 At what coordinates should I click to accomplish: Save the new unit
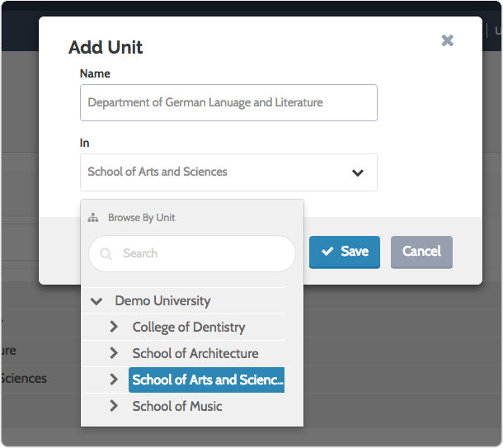345,252
